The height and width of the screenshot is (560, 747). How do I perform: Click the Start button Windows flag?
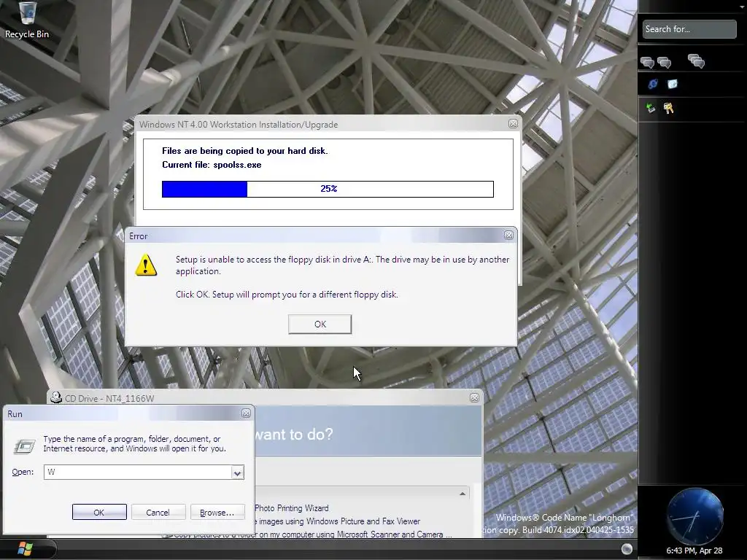tap(24, 548)
